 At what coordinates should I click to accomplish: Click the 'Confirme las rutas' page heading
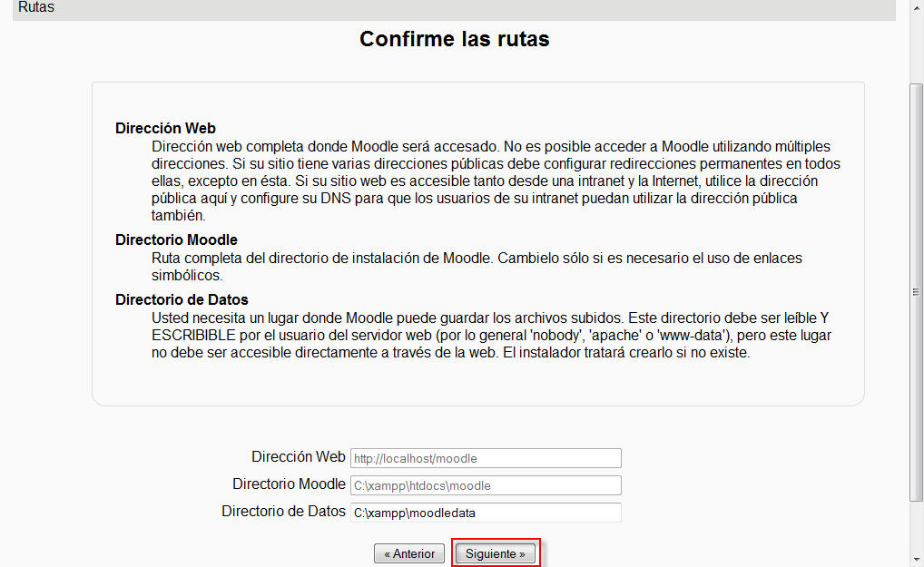point(454,39)
